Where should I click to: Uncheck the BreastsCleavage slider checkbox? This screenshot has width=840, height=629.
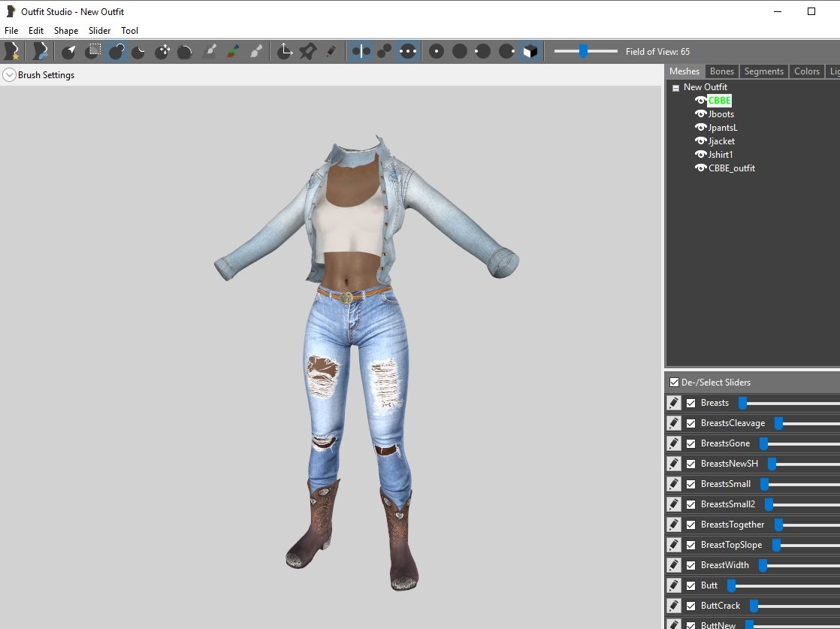(691, 423)
